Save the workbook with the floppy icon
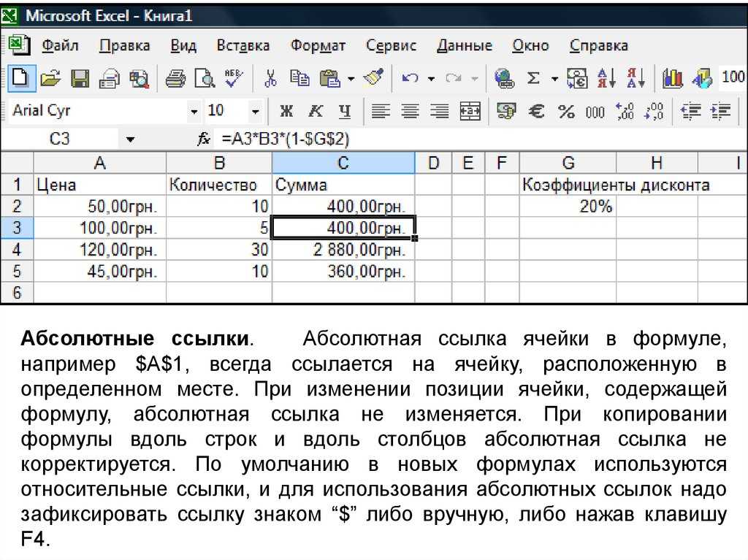This screenshot has width=748, height=560. [x=80, y=77]
